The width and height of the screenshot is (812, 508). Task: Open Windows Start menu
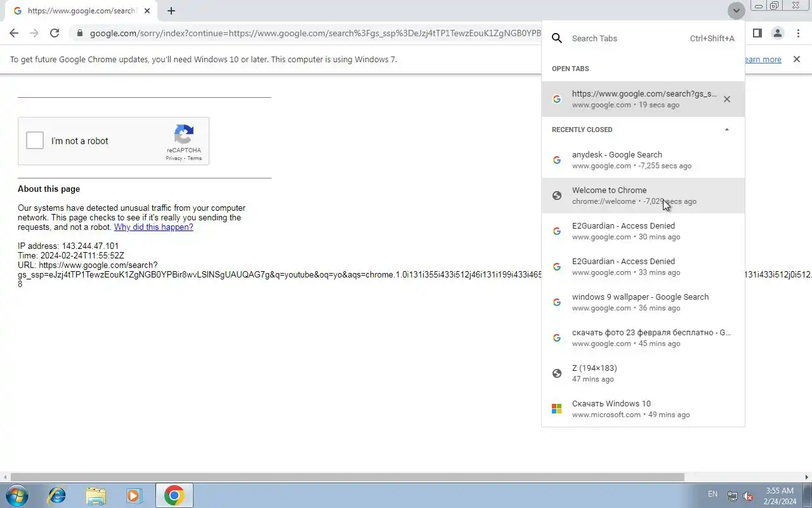coord(16,495)
